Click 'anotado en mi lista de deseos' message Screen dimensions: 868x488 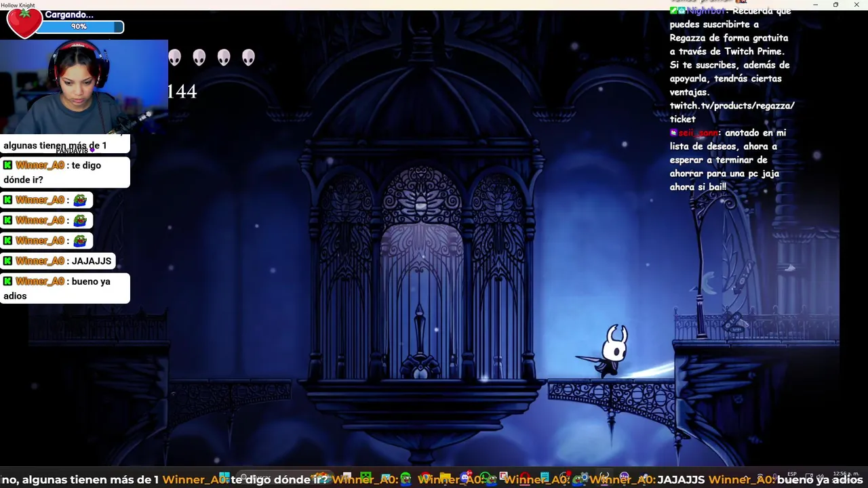click(728, 160)
